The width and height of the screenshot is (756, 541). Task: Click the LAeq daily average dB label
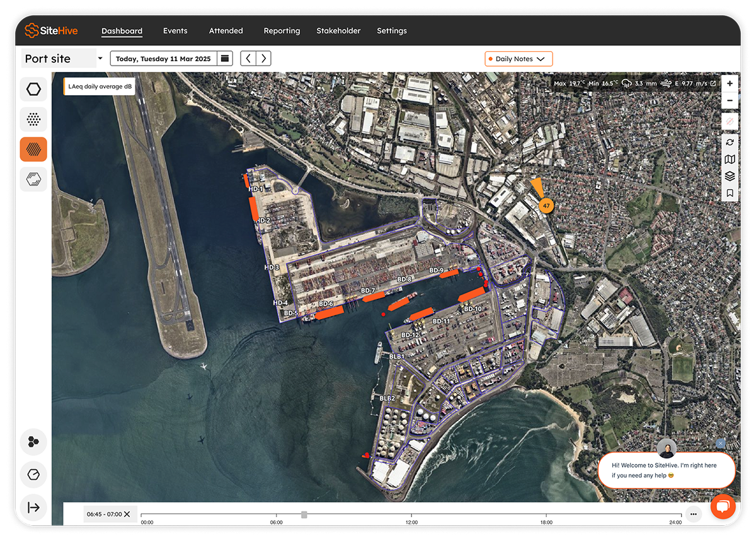click(100, 86)
